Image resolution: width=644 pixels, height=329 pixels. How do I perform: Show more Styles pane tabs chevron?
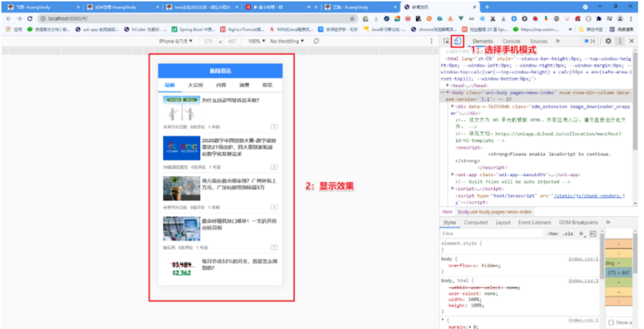coord(609,223)
